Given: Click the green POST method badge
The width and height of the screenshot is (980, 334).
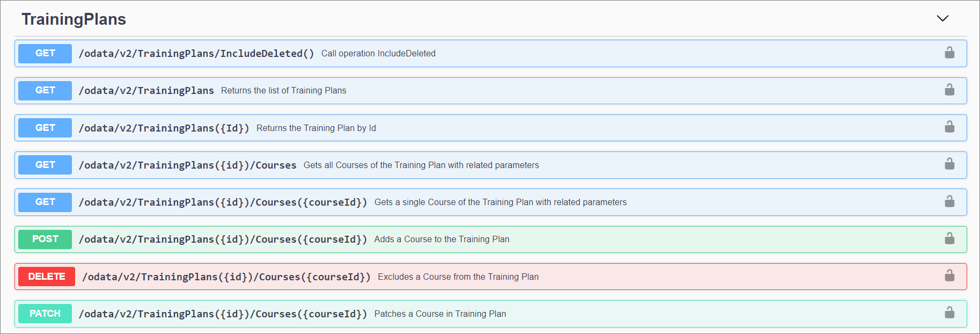Looking at the screenshot, I should 45,239.
